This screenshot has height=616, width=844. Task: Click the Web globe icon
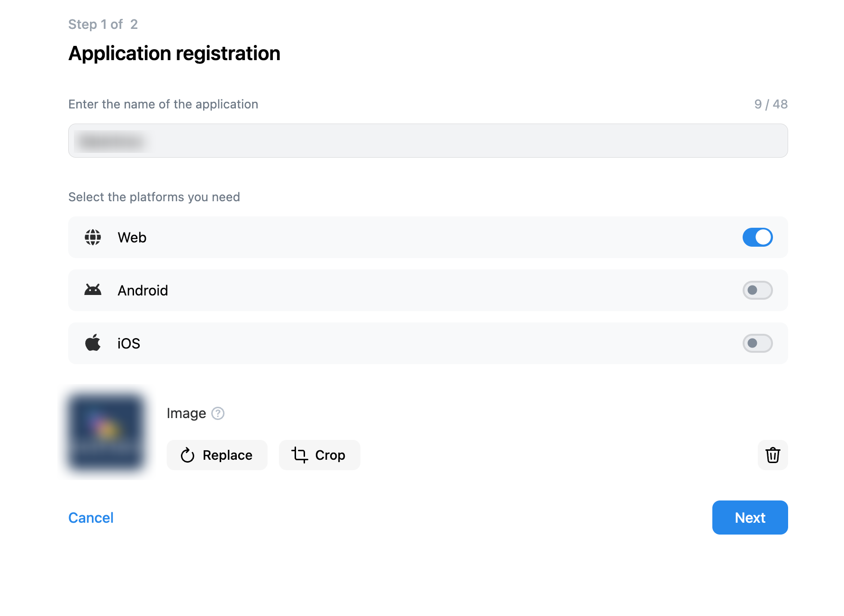[93, 237]
